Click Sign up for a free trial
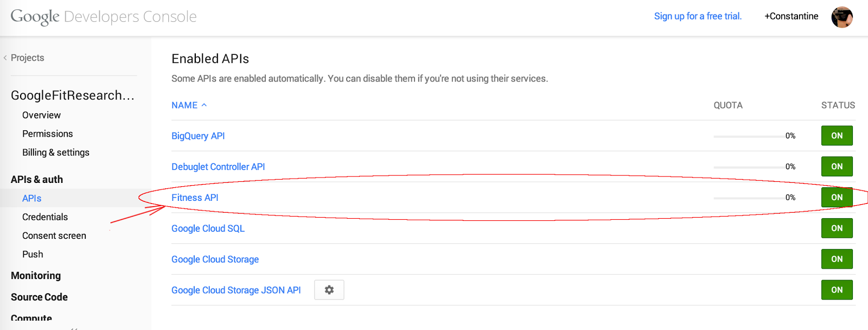Image resolution: width=868 pixels, height=330 pixels. coord(698,16)
